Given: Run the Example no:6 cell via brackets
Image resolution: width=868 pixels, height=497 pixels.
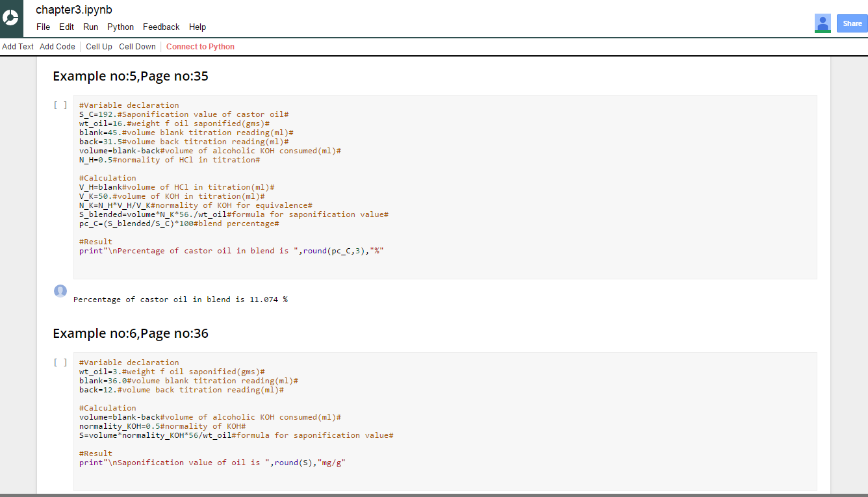Looking at the screenshot, I should (60, 362).
